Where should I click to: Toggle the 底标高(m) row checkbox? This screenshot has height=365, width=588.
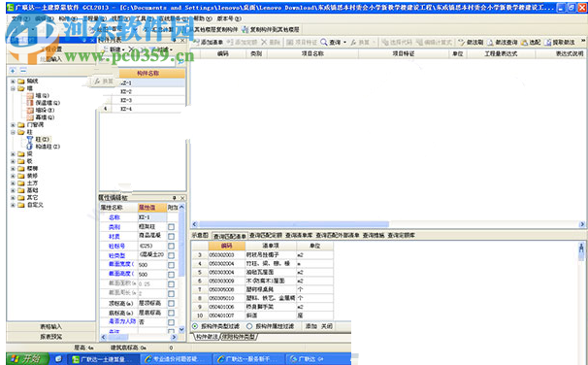click(x=172, y=313)
